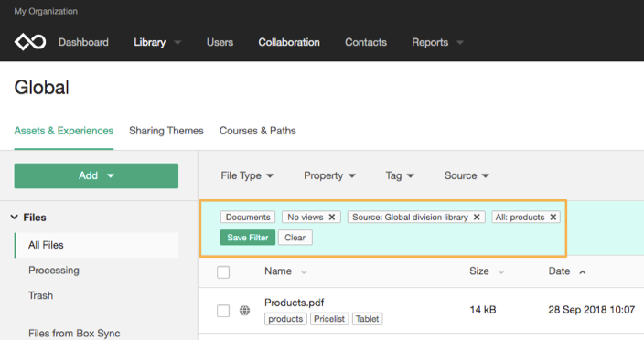
Task: Open the File Type filter dropdown
Action: point(247,175)
